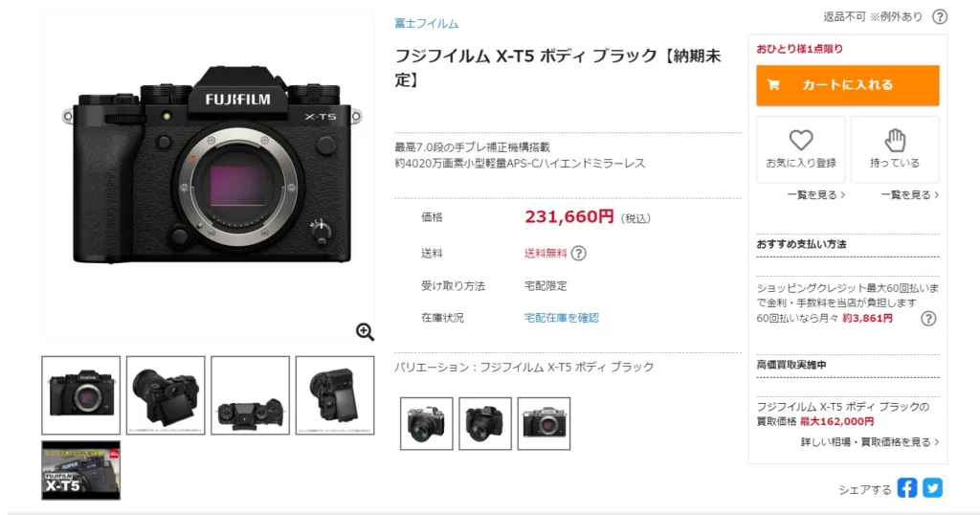Screen dimensions: 980x515
Task: Click the help icon next to 返品不可
Action: [940, 17]
